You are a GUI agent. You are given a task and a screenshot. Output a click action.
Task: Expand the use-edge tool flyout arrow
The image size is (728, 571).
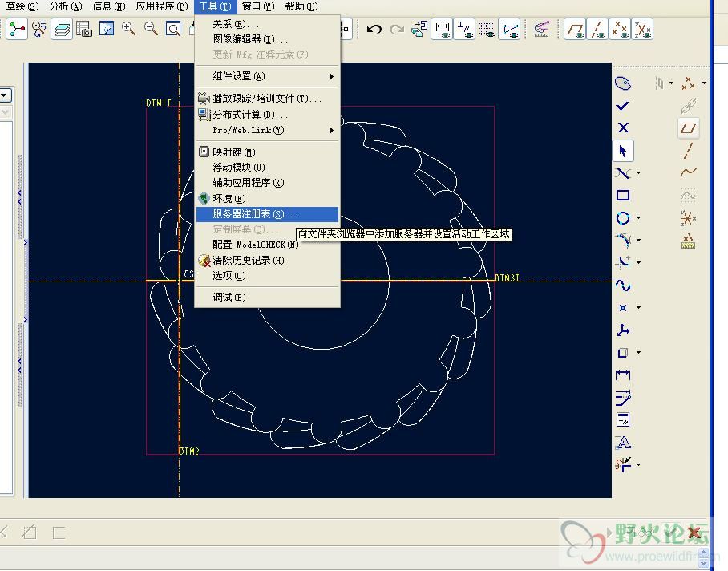639,352
